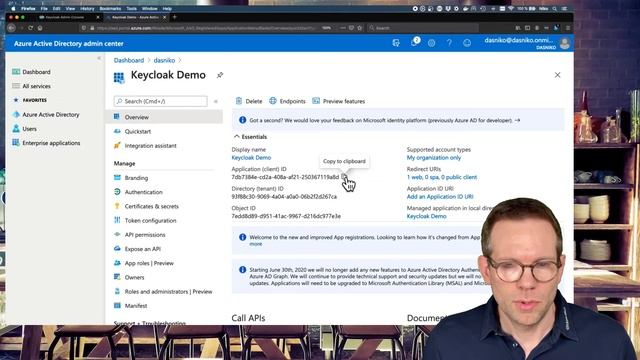640x360 pixels.
Task: Open Preview features in the toolbar
Action: click(338, 101)
